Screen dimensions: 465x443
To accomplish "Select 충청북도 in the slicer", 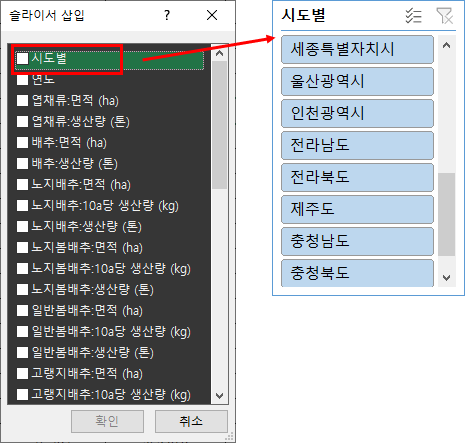I will tap(357, 273).
